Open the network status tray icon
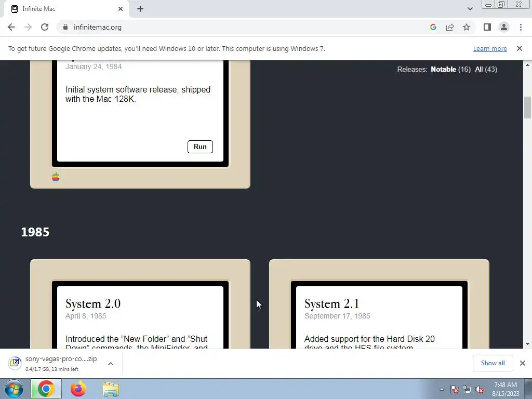This screenshot has height=399, width=532. coord(467,390)
